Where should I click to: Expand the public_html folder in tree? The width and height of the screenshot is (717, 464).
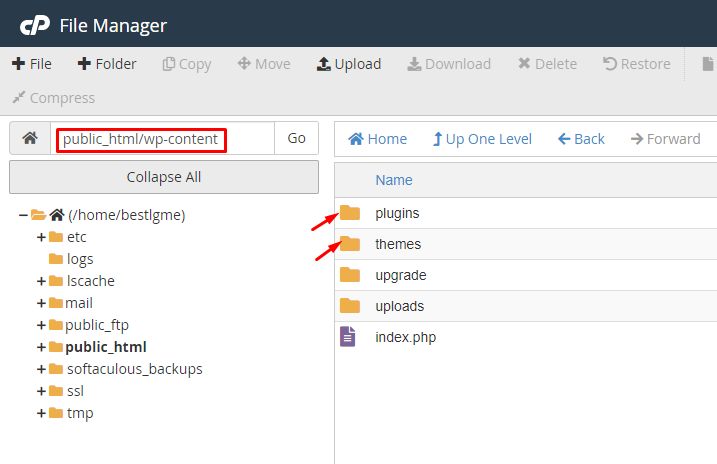[x=41, y=347]
